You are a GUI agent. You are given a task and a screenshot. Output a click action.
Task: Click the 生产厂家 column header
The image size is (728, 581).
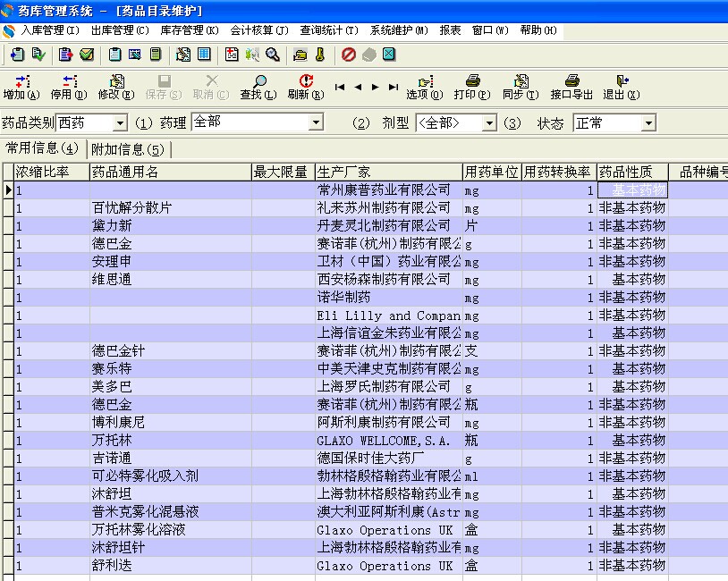(389, 173)
